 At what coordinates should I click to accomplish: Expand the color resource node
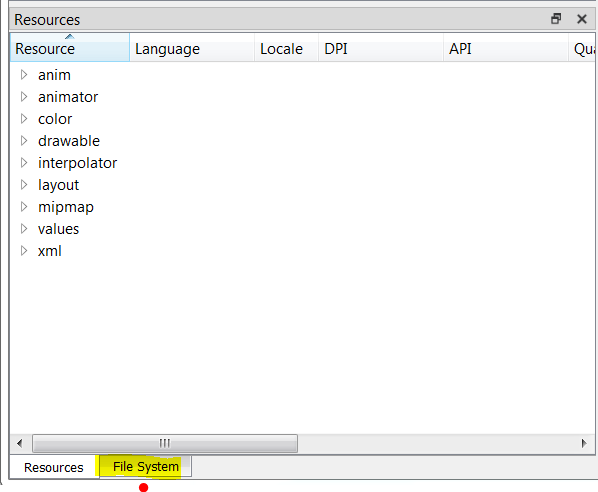coord(24,119)
